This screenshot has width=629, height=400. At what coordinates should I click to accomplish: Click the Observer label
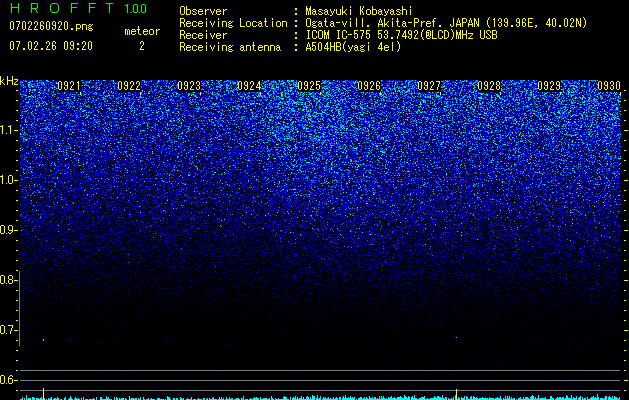click(203, 11)
